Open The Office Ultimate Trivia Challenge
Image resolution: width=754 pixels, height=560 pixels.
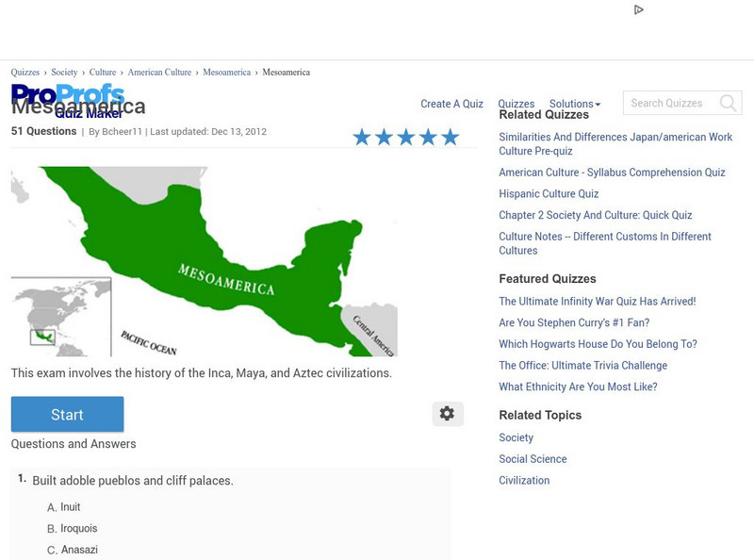tap(582, 366)
